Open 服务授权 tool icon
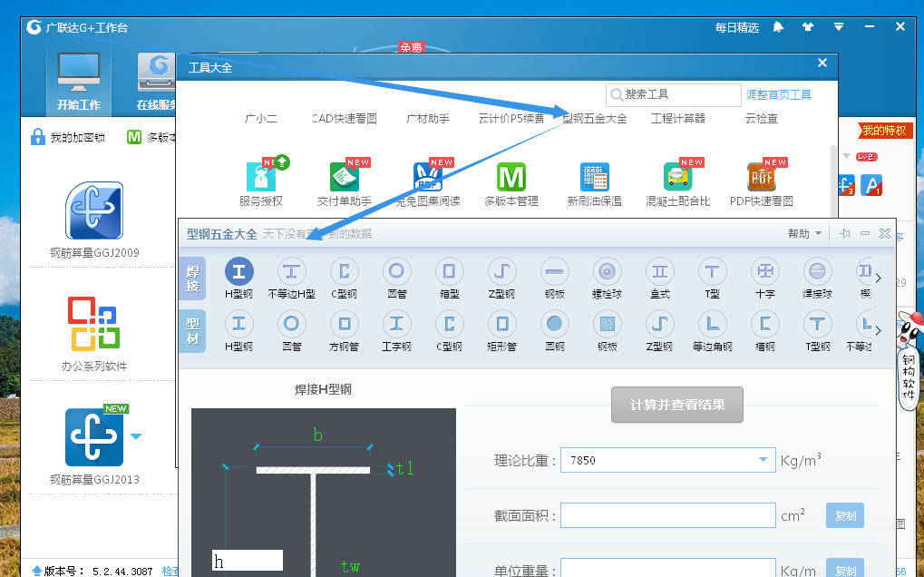The width and height of the screenshot is (924, 577). (261, 177)
